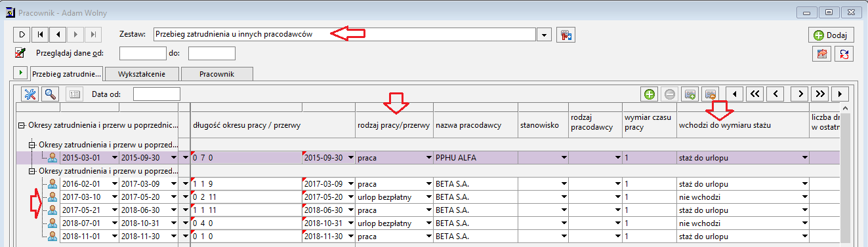Collapse the top Okresy zatrudnienia header node
The height and width of the screenshot is (247, 868).
click(21, 124)
